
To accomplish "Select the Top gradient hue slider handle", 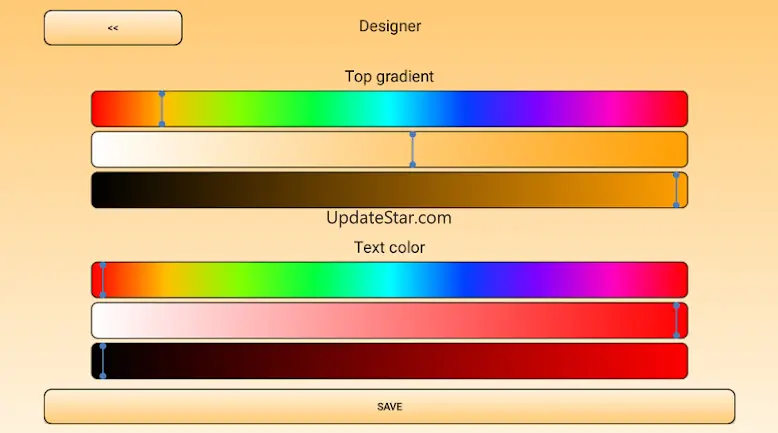I will [162, 109].
